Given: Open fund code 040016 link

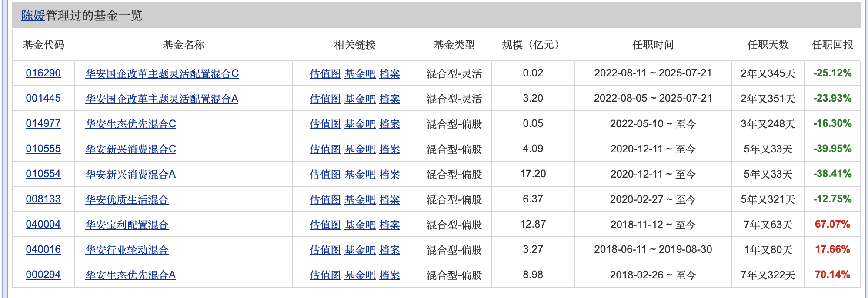Looking at the screenshot, I should pos(43,249).
